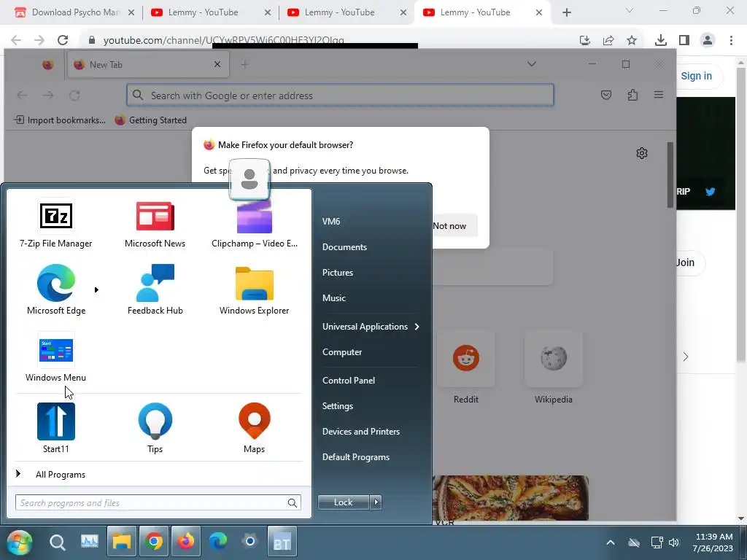Select Firefox New Tab tab
The height and width of the screenshot is (560, 747).
147,64
